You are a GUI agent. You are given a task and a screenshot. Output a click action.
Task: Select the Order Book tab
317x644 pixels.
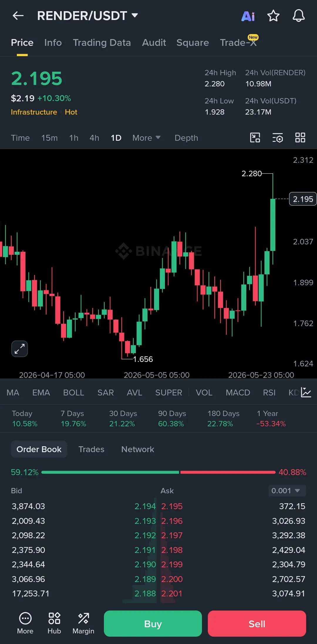pyautogui.click(x=39, y=449)
